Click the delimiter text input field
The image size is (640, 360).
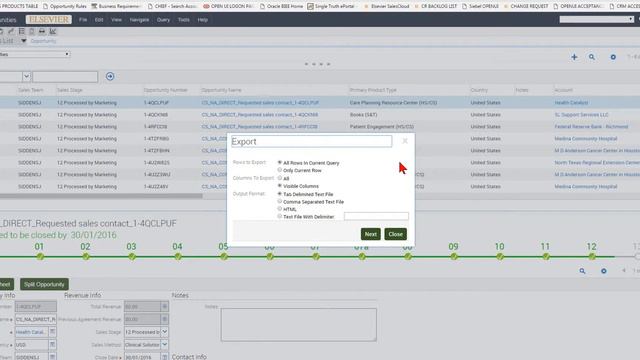(x=376, y=216)
